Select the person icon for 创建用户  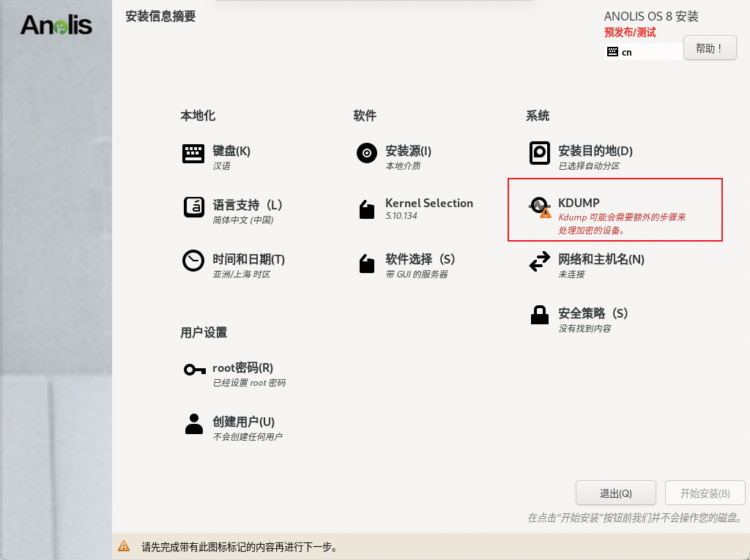click(x=193, y=425)
